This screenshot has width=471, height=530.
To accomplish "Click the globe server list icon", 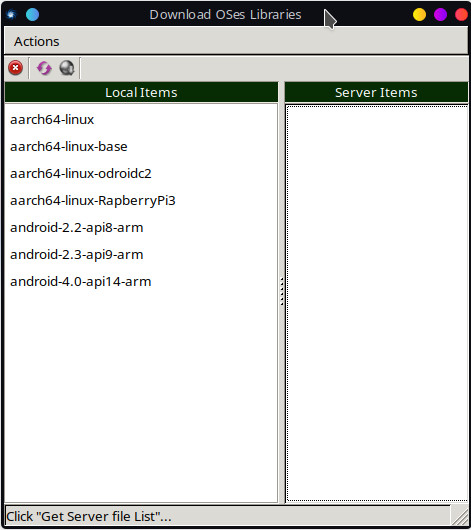I will (x=67, y=68).
